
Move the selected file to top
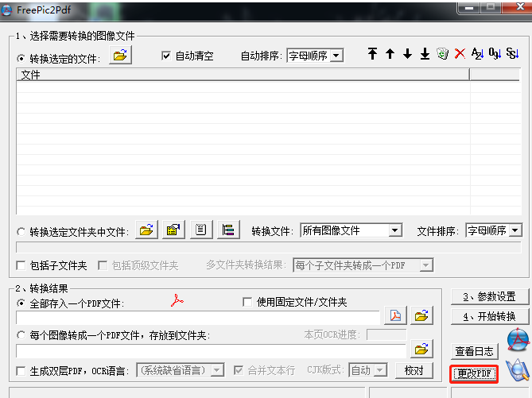coord(372,53)
